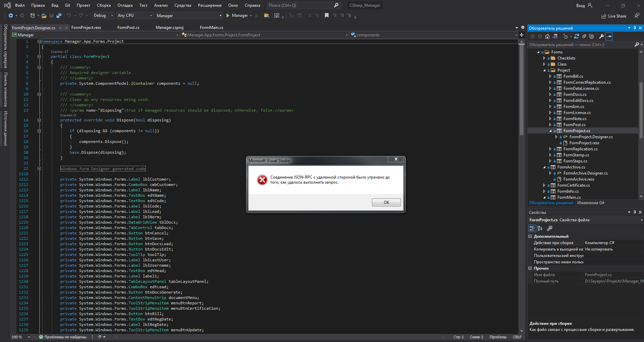644x342 pixels.
Task: Toggle Preview Selected Items in Solution Explorer
Action: (x=609, y=36)
